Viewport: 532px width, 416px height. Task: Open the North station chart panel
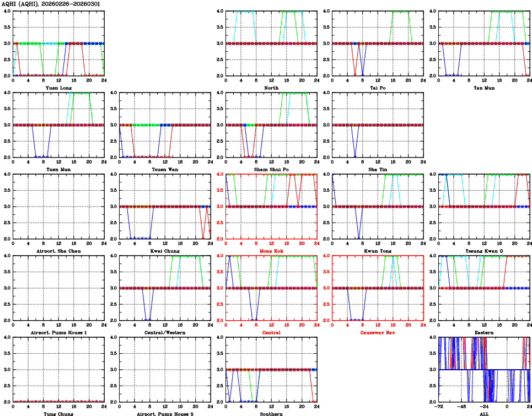coord(271,44)
